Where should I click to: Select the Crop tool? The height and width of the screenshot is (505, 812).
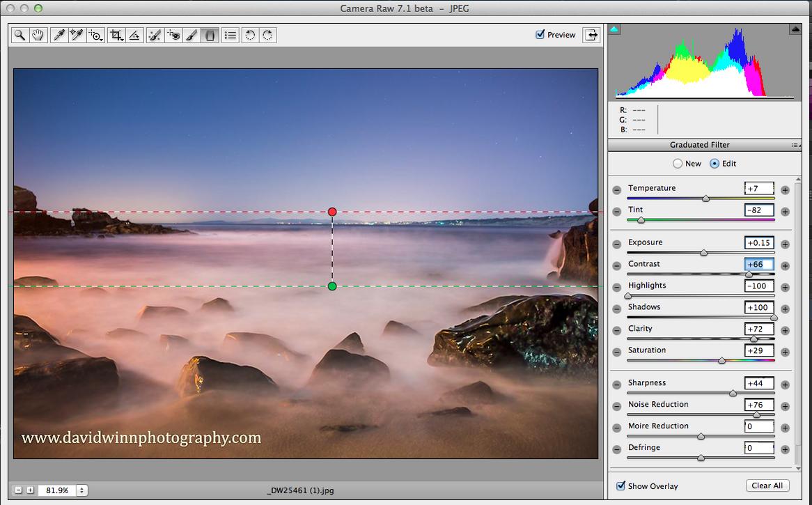pyautogui.click(x=116, y=35)
